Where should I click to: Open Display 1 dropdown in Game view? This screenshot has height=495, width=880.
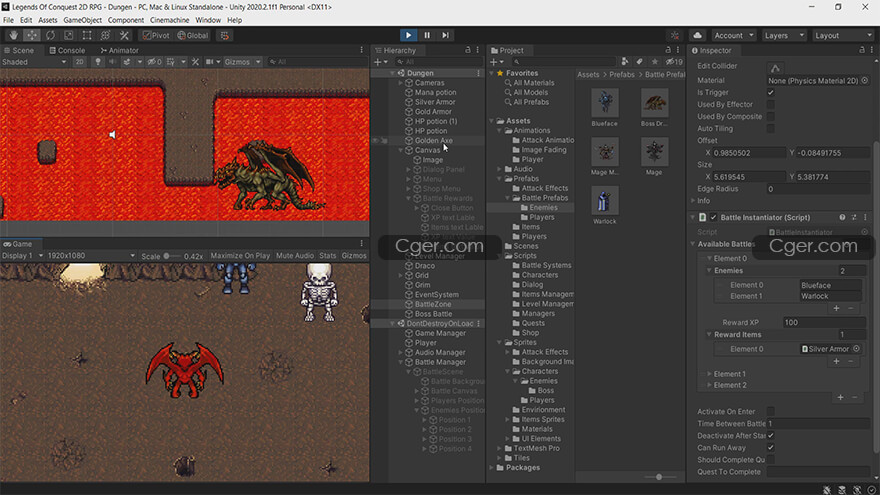tap(22, 255)
